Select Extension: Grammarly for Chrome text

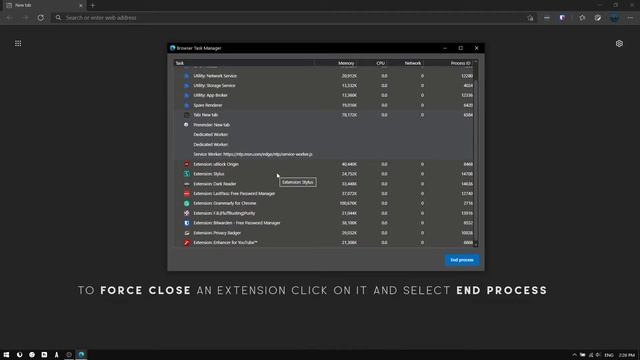(x=224, y=203)
